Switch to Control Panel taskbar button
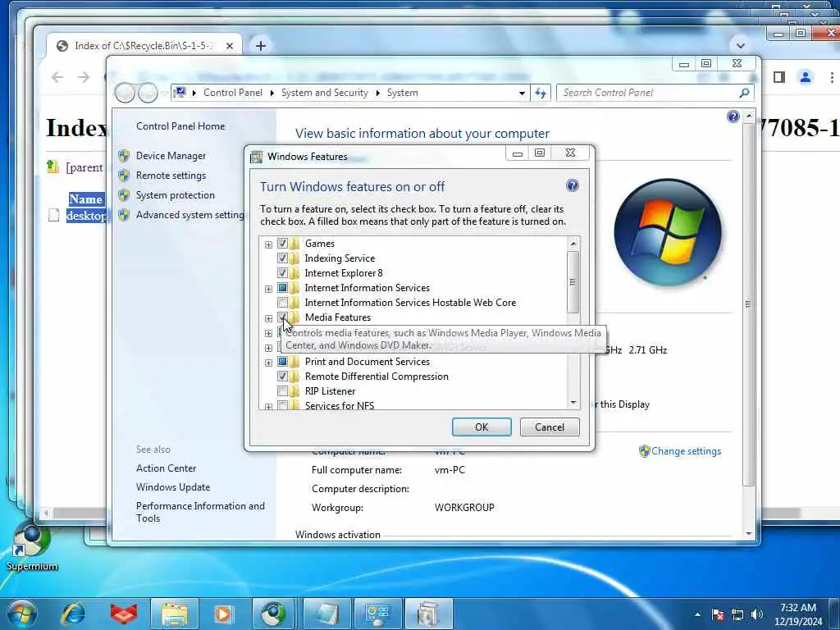This screenshot has width=840, height=630. 377,614
